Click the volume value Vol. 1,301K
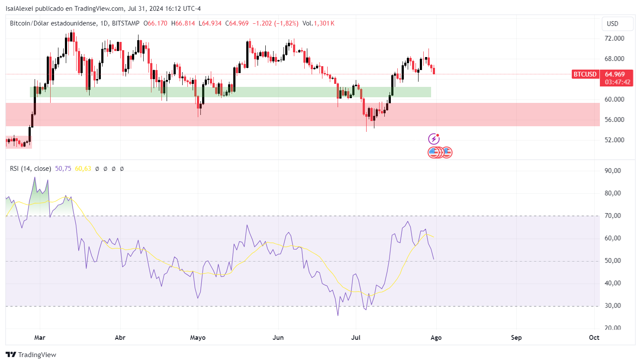Viewport: 641px width, 364px height. click(x=319, y=23)
